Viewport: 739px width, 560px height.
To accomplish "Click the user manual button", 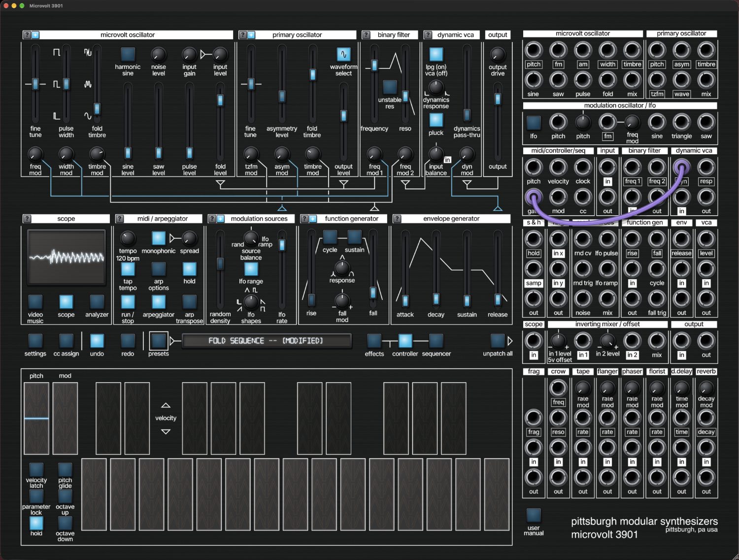I will tap(534, 516).
